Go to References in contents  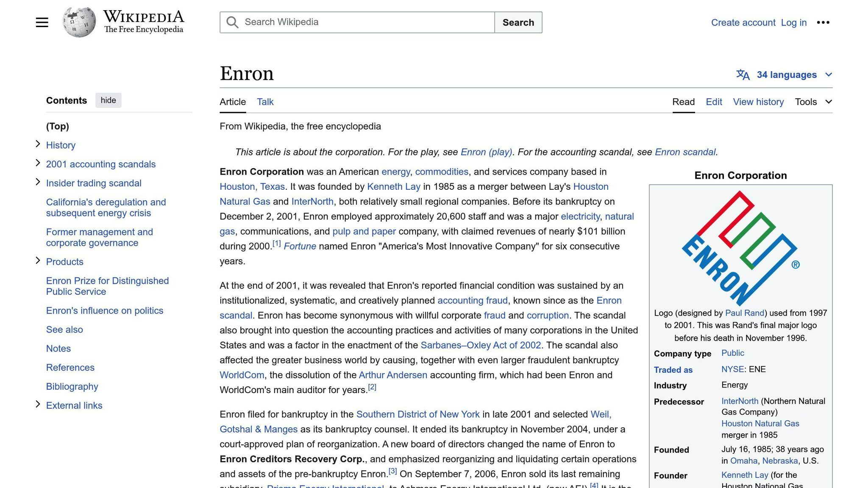point(70,368)
